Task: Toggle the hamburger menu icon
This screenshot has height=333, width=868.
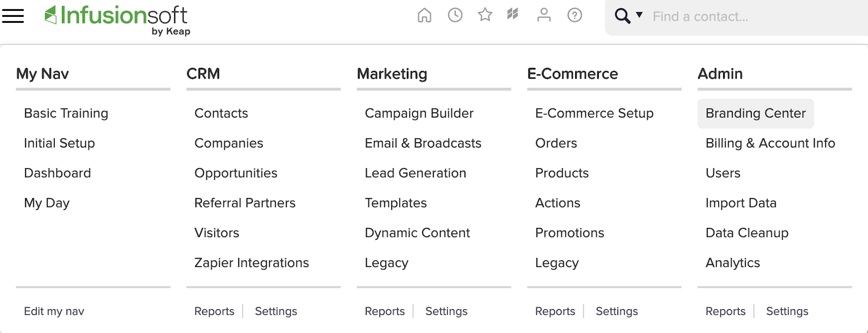Action: click(x=13, y=16)
